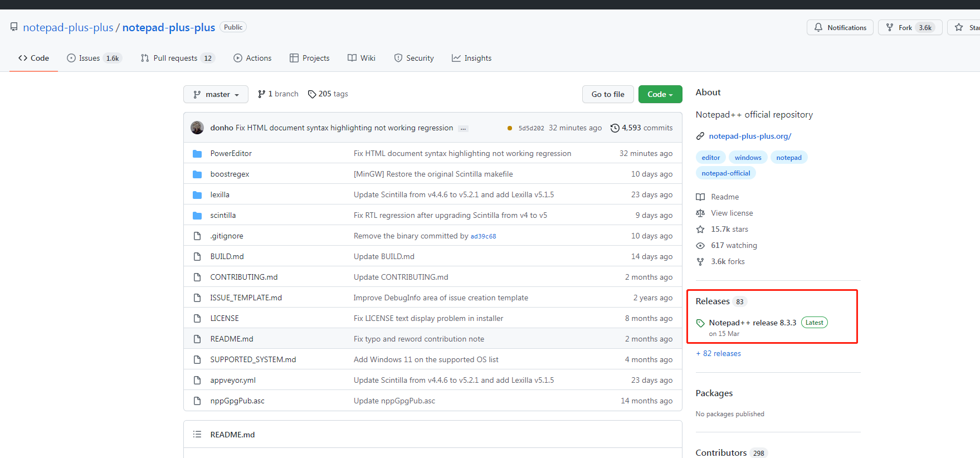This screenshot has width=980, height=458.
Task: Click the appveyor.yml file icon
Action: (x=197, y=380)
